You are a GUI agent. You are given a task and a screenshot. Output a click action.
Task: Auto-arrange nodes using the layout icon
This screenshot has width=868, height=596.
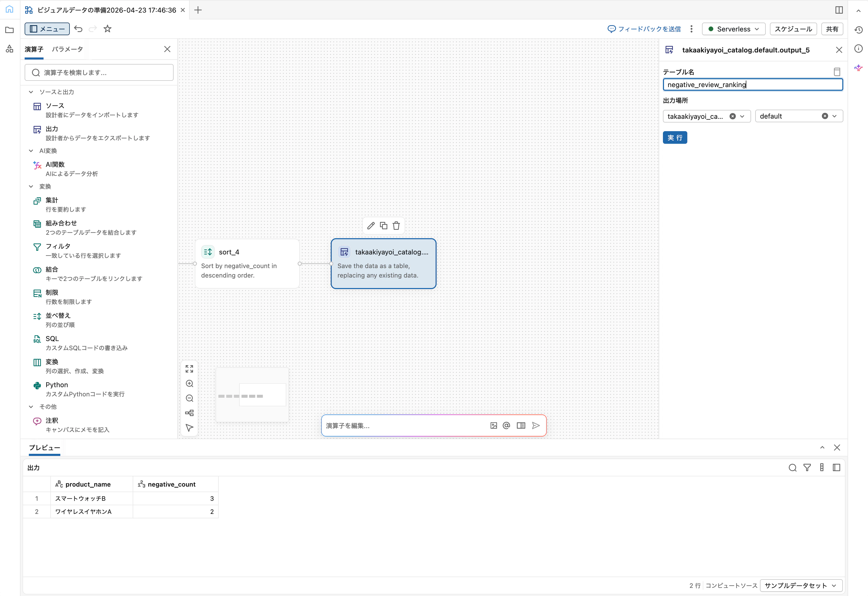point(189,413)
